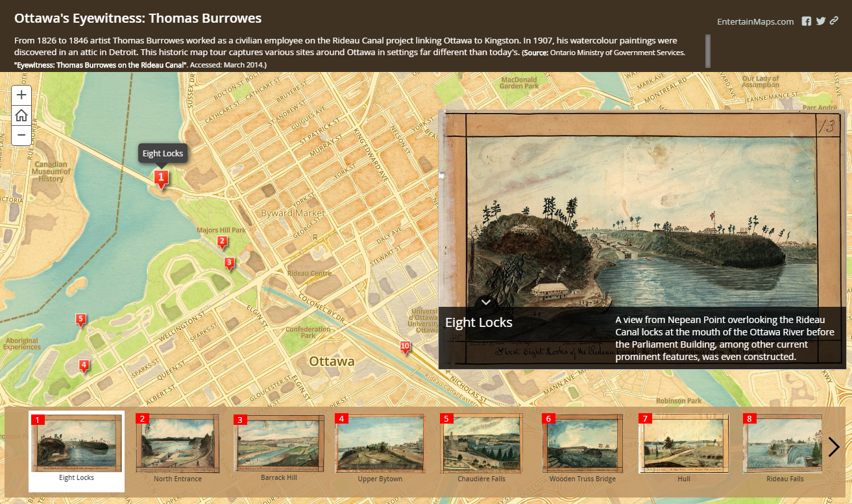Screen dimensions: 852x504
Task: Select map marker 4 on the map
Action: (84, 366)
